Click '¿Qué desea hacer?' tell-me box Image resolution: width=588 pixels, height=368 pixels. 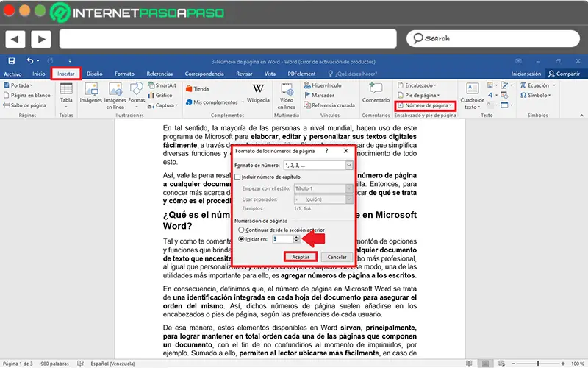(353, 74)
